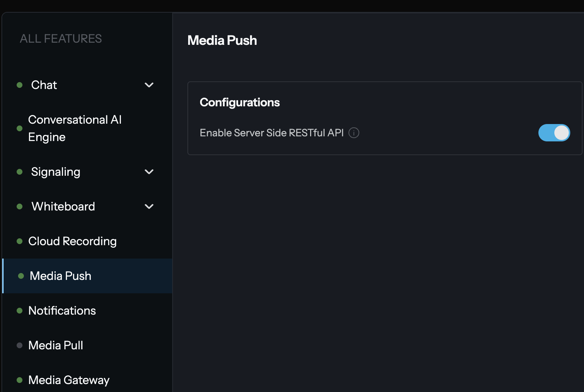The width and height of the screenshot is (584, 392).
Task: Select Media Pull in the sidebar
Action: (56, 345)
